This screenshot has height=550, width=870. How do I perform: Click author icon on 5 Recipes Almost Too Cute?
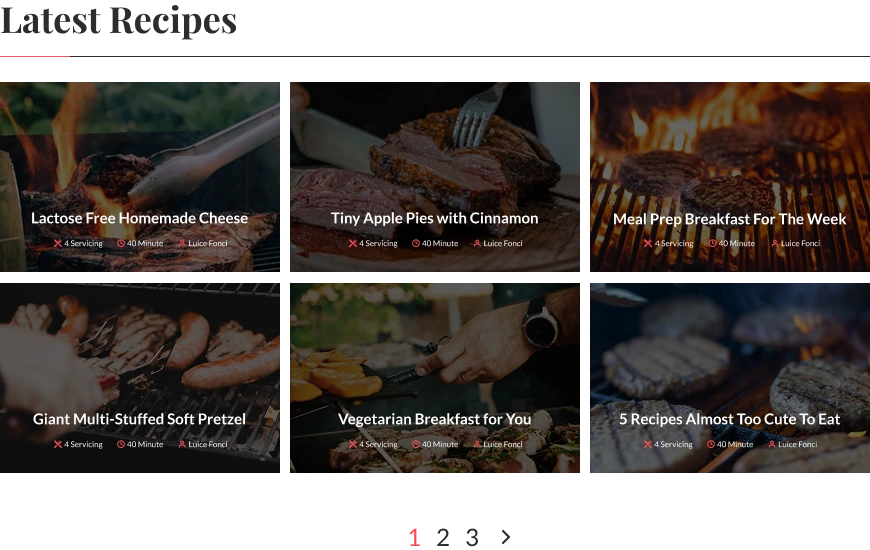click(772, 444)
